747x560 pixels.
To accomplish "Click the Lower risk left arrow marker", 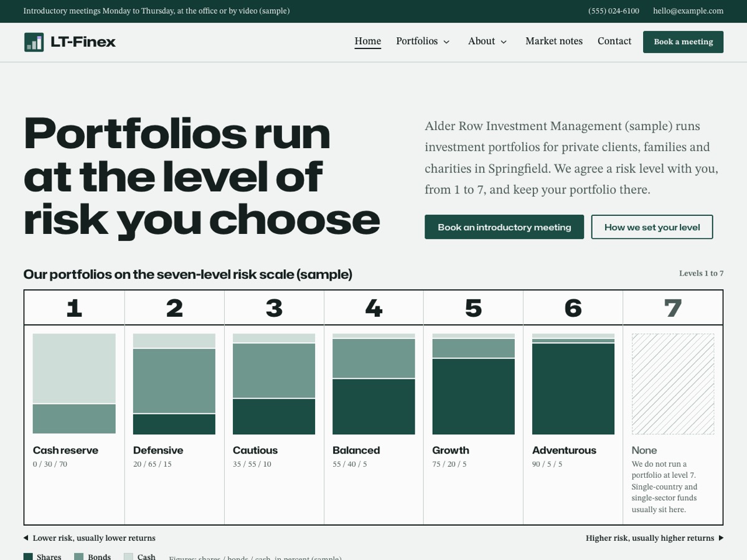I will (26, 538).
